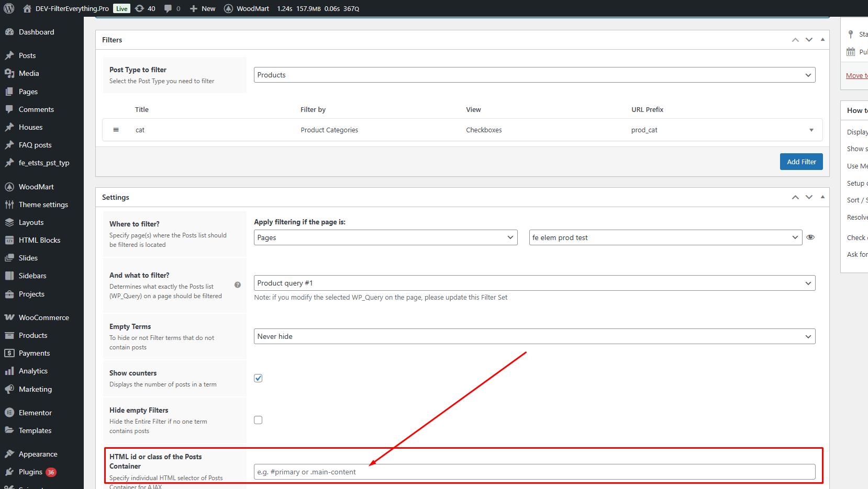Open the WordPress logo menu
The image size is (868, 489).
pyautogui.click(x=9, y=8)
